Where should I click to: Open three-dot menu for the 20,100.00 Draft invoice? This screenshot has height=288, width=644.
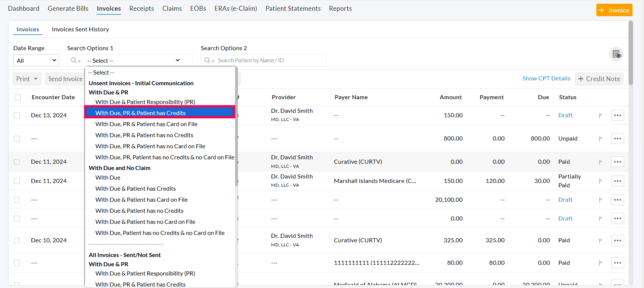click(x=617, y=200)
